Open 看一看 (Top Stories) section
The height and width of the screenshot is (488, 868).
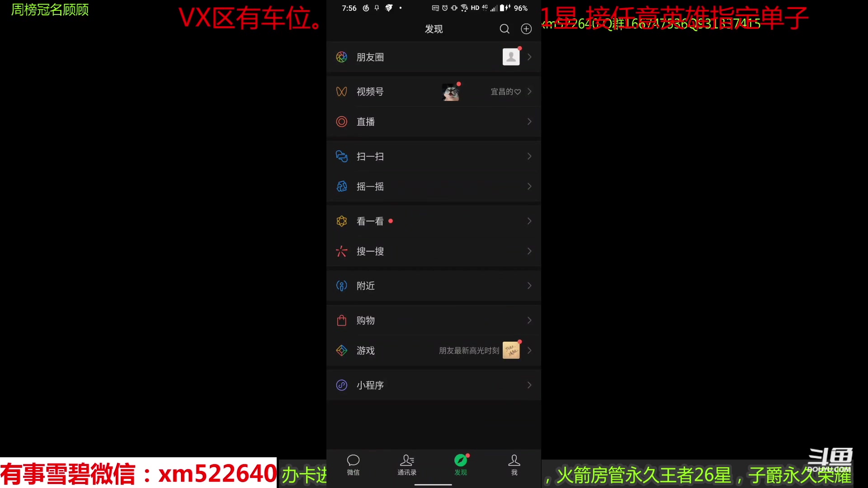(x=434, y=221)
